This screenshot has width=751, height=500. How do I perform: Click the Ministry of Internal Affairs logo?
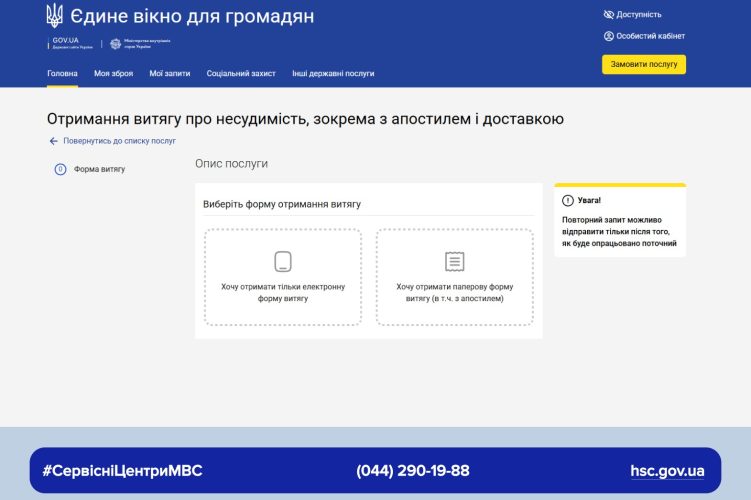[139, 44]
